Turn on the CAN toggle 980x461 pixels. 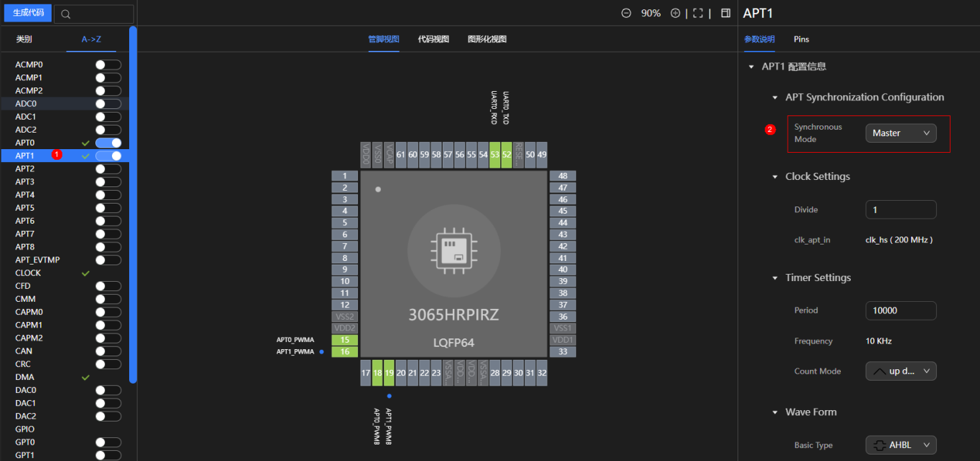tap(108, 351)
